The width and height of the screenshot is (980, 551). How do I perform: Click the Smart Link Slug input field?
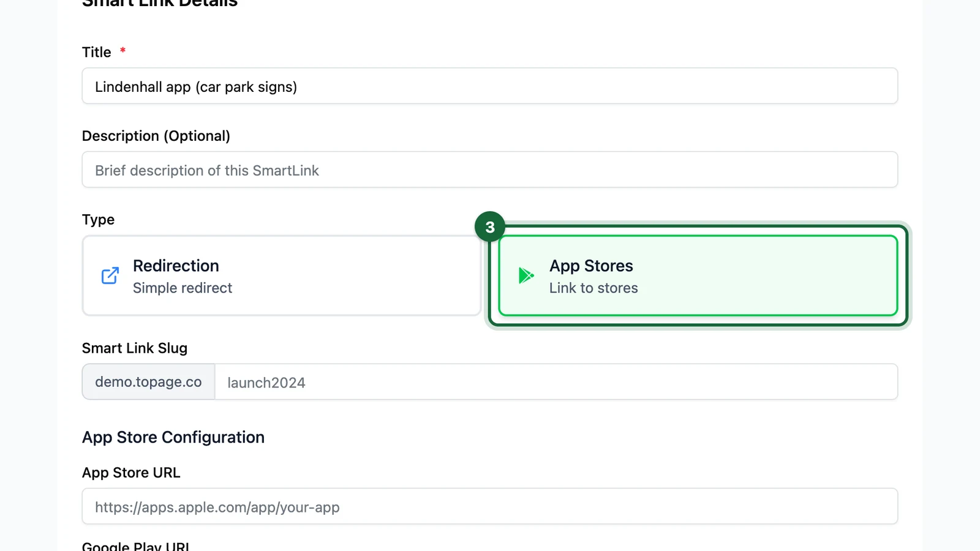click(556, 382)
